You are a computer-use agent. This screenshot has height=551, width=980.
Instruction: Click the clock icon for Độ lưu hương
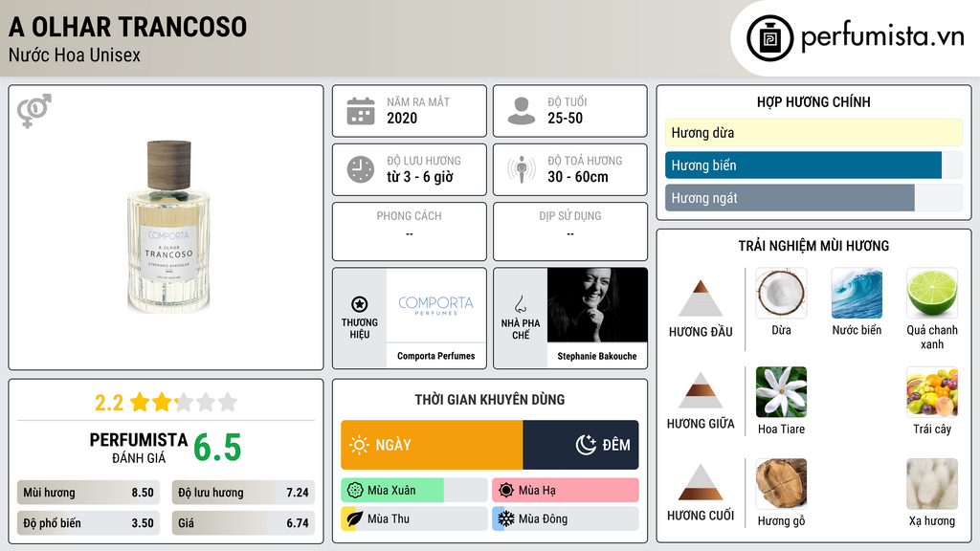pyautogui.click(x=361, y=169)
